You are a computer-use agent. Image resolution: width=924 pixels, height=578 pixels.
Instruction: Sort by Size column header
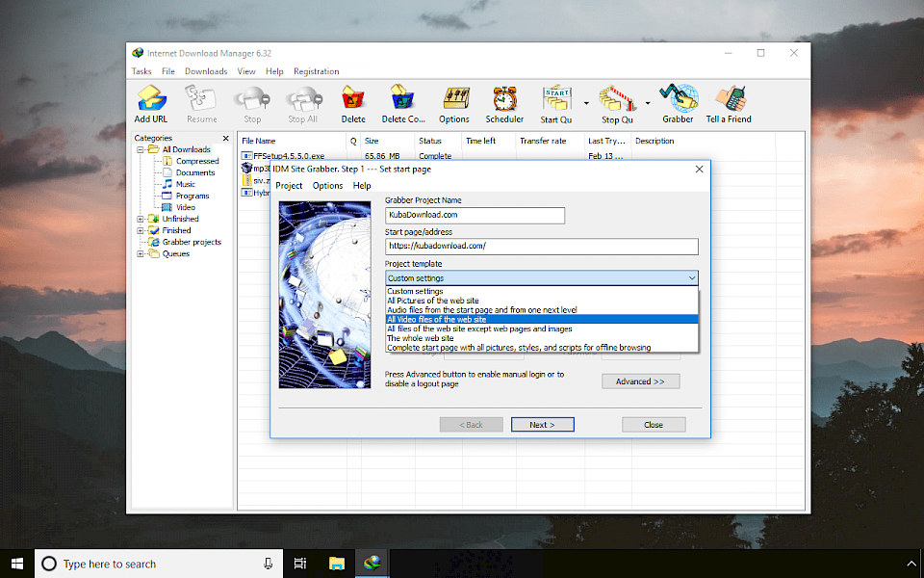click(x=387, y=141)
